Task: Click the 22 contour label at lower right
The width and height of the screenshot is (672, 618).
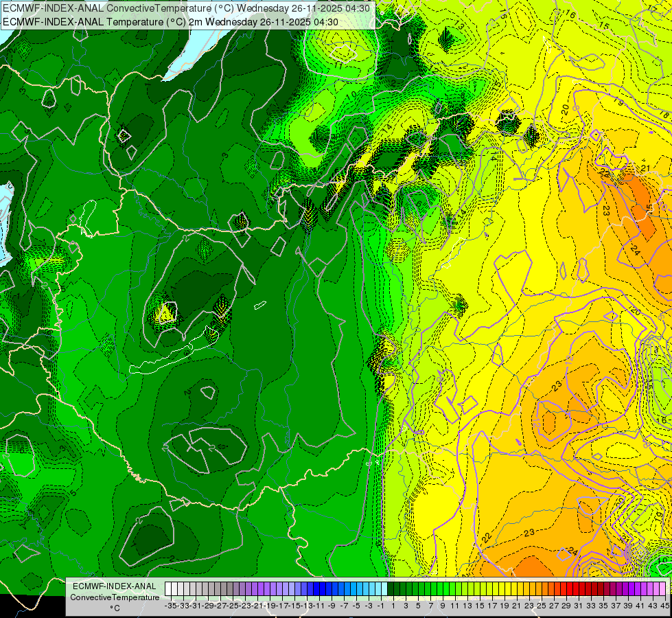Action: (487, 538)
